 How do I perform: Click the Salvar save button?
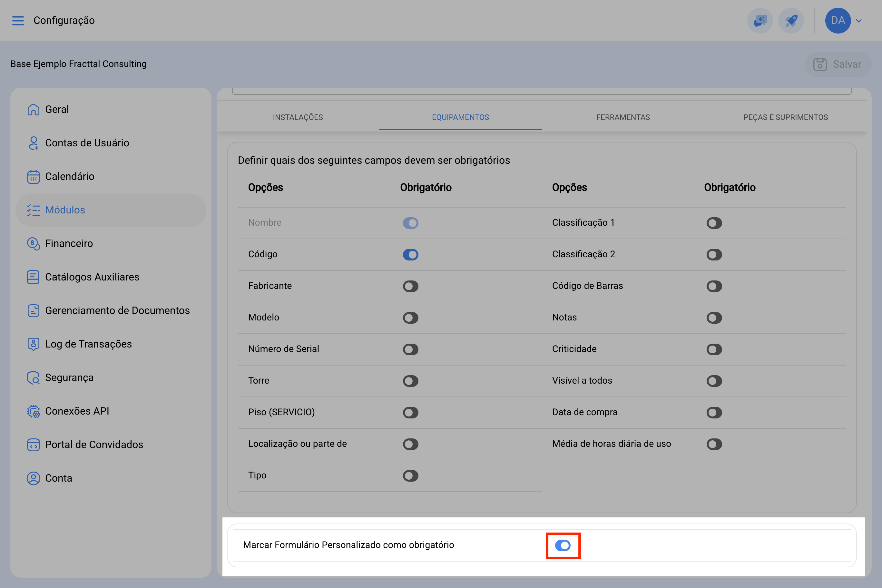point(838,64)
